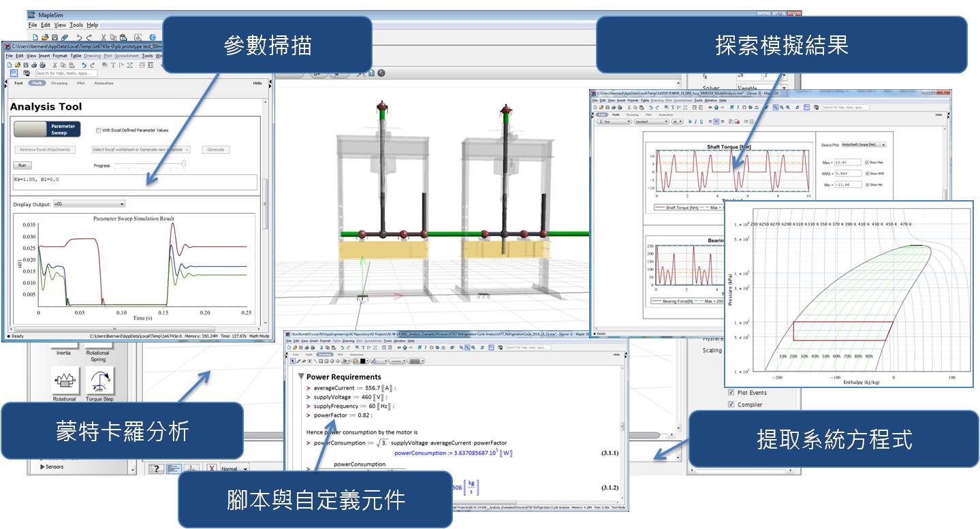Click the Bold icon in Maple toolbar
The height and width of the screenshot is (529, 980).
(x=689, y=122)
